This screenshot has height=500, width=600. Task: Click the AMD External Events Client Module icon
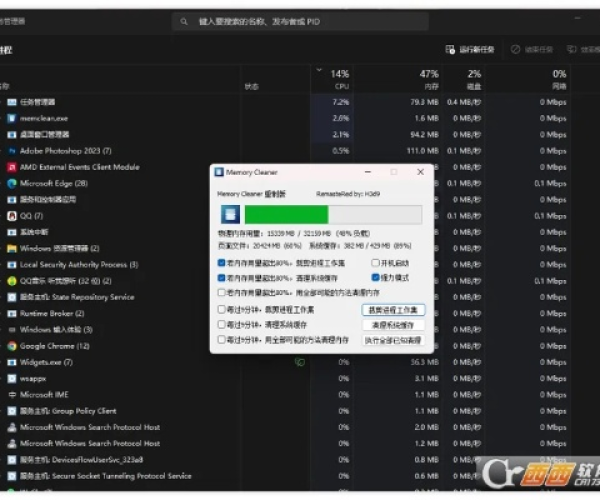point(12,167)
